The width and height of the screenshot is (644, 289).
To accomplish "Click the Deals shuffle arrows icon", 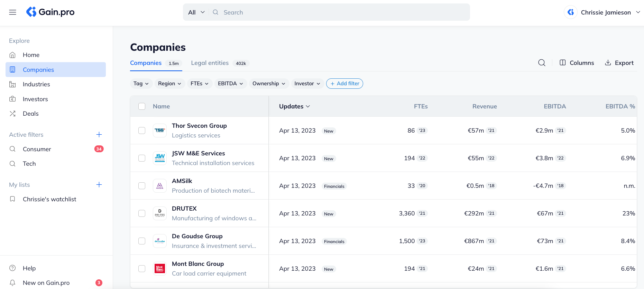I will point(12,114).
